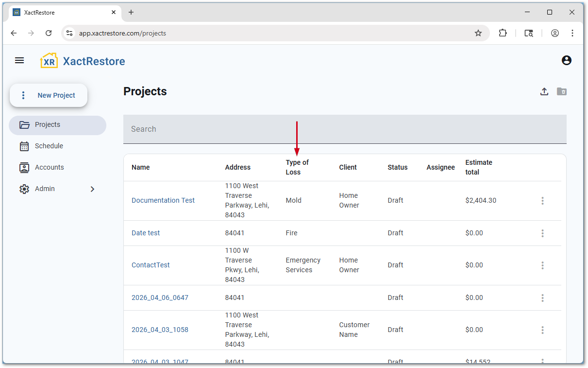The height and width of the screenshot is (368, 588).
Task: Go to Schedule in the sidebar
Action: pos(49,146)
